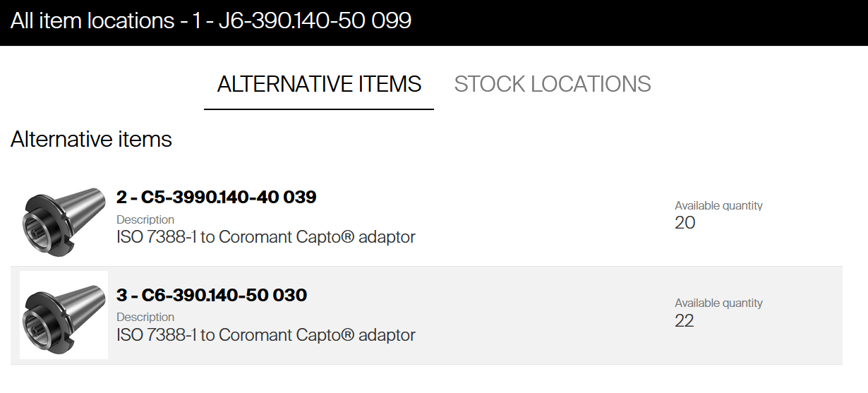Screen dimensions: 868x393
Task: Open item 3 - C6-390.140-50 030 title
Action: tap(212, 295)
